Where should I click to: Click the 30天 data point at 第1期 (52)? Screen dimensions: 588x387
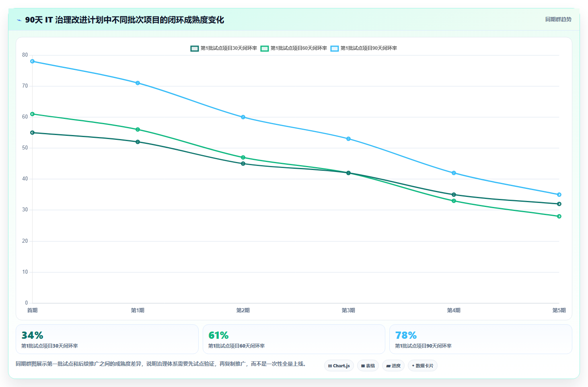(138, 142)
